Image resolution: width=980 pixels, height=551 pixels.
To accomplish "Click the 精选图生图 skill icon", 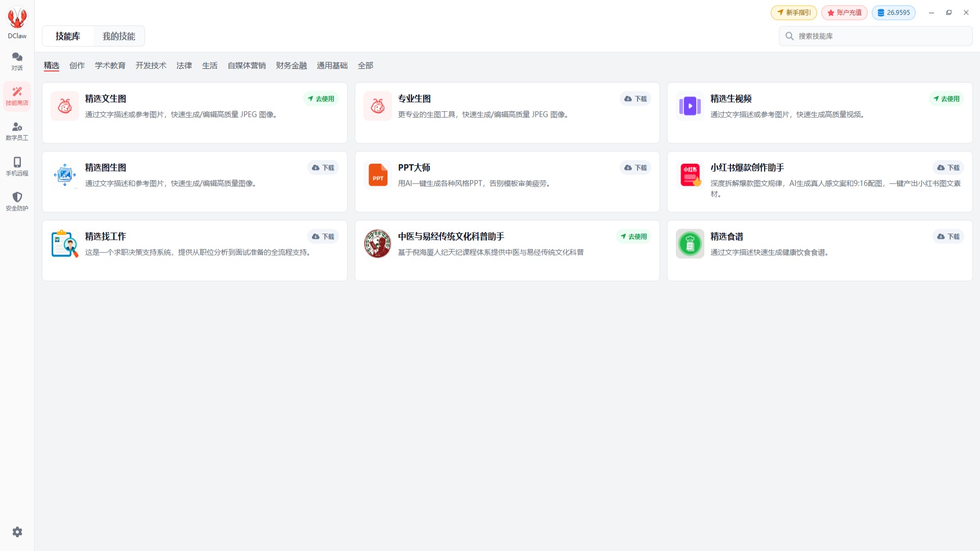I will [x=65, y=175].
